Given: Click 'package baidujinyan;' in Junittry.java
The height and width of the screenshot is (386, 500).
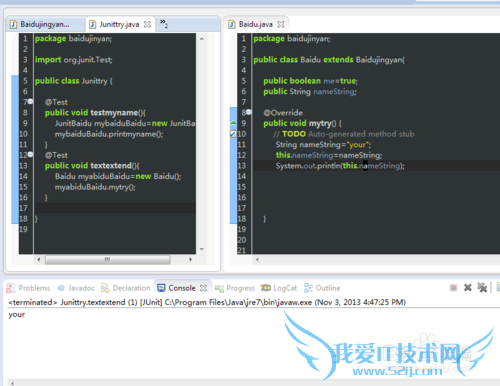Looking at the screenshot, I should pos(73,39).
